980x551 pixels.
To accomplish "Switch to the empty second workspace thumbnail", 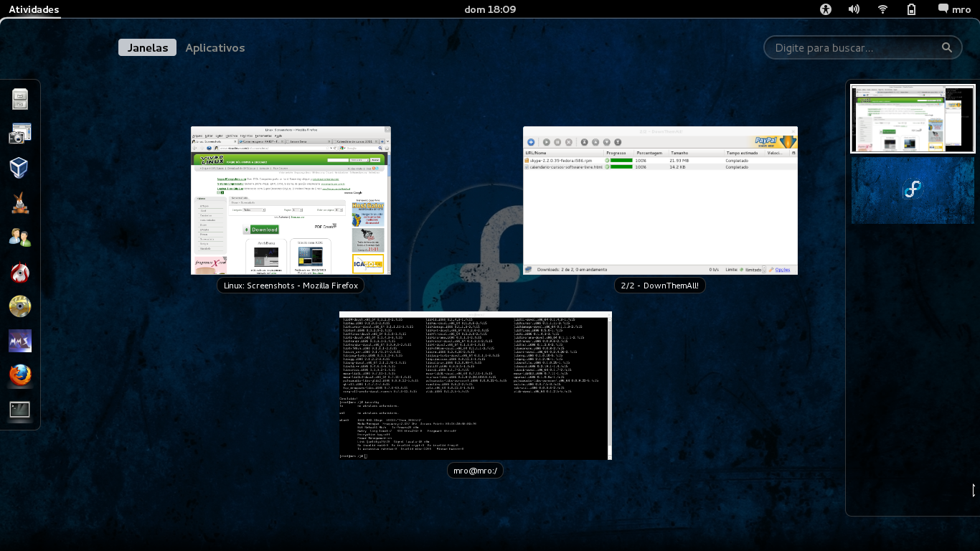I will pos(913,191).
